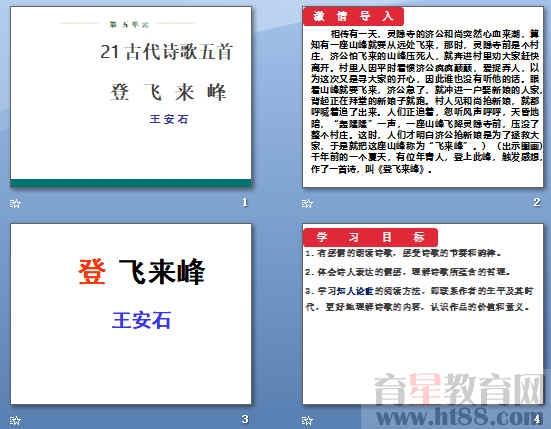Click the animation star icon under slide 3

coord(15,420)
